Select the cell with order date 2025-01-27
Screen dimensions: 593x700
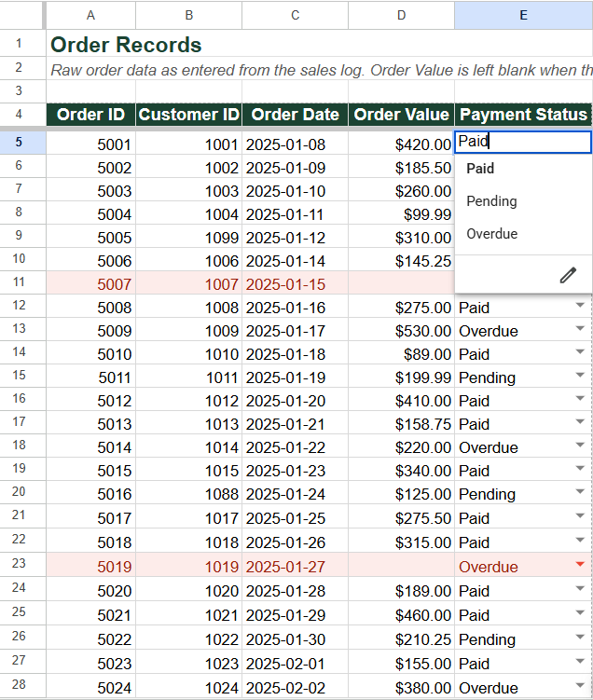[296, 565]
